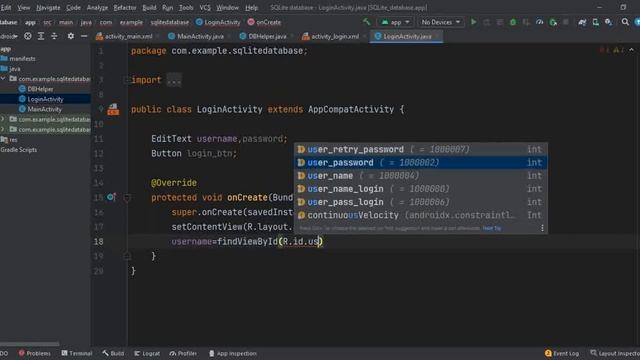The height and width of the screenshot is (360, 640).
Task: Click the Select Opened File target icon
Action: click(27, 36)
